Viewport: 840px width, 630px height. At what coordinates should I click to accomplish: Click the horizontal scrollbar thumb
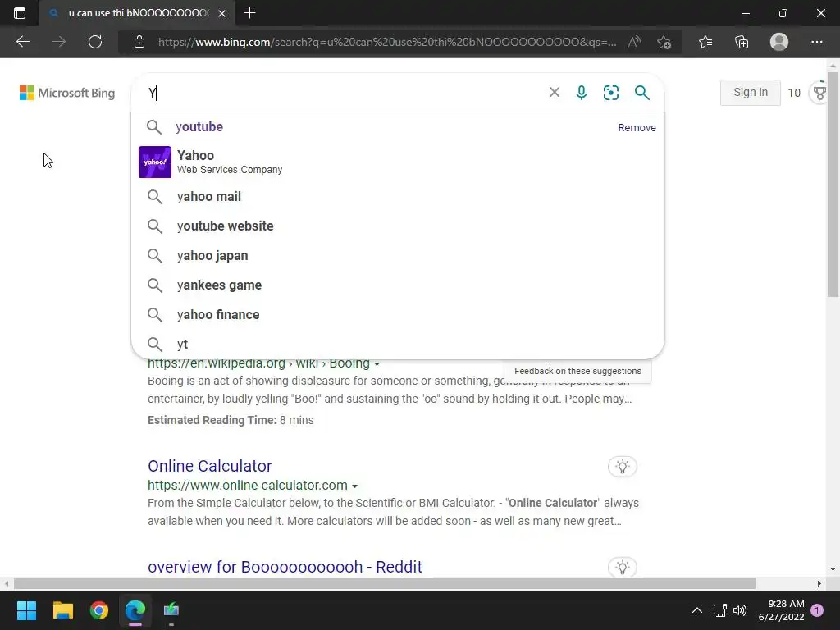tap(384, 583)
